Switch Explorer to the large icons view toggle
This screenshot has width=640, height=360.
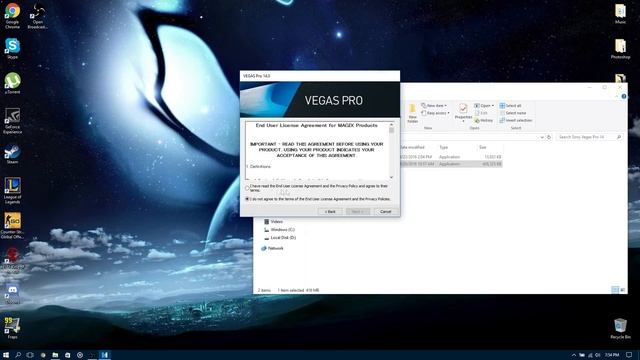(622, 290)
